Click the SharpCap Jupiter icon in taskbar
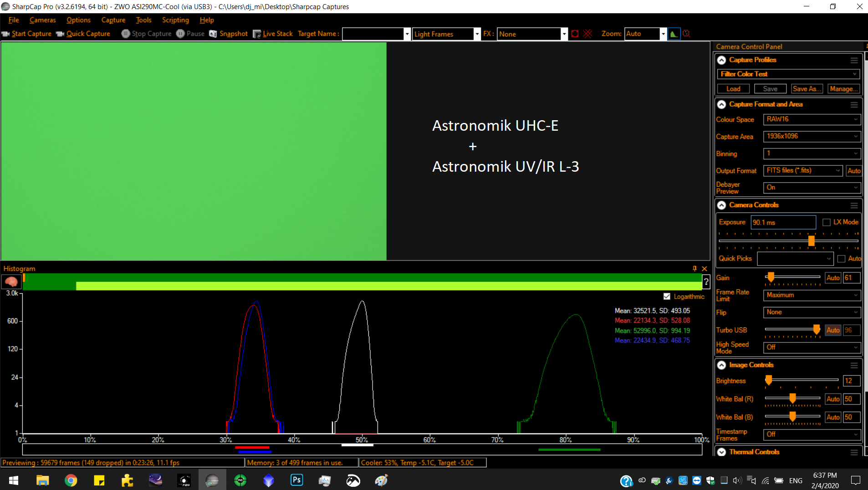This screenshot has height=490, width=868. (212, 480)
